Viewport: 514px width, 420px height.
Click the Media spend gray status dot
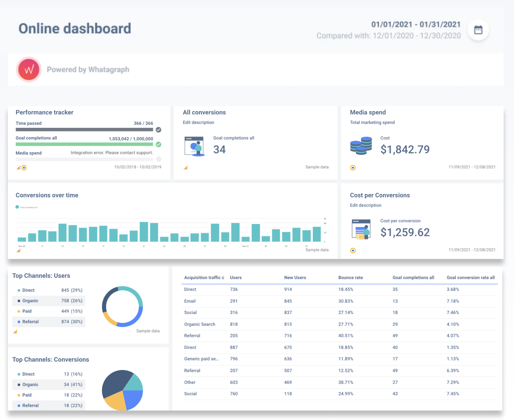pos(159,159)
